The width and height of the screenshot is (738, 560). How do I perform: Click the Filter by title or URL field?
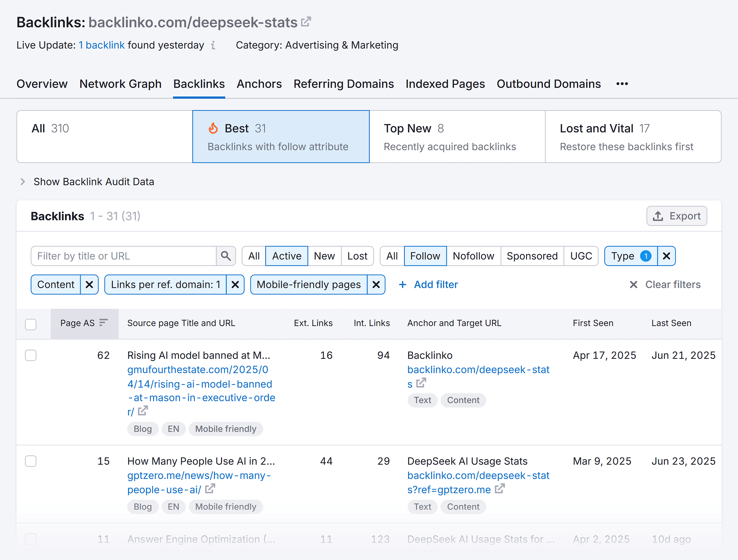(123, 256)
